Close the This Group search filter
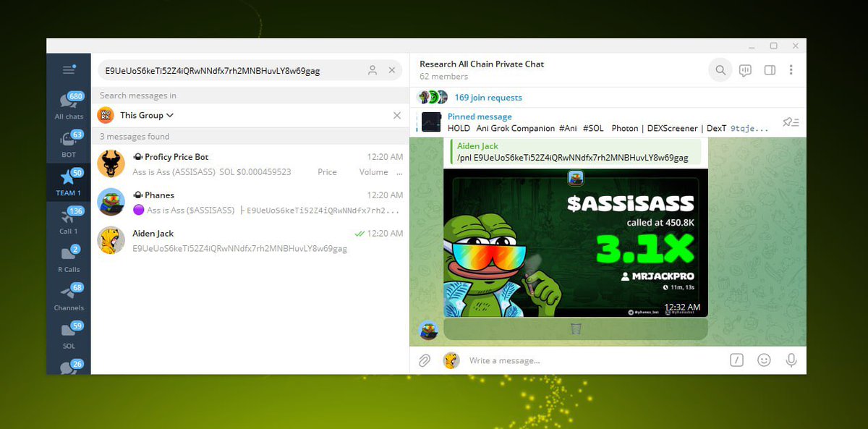Image resolution: width=868 pixels, height=429 pixels. click(396, 115)
